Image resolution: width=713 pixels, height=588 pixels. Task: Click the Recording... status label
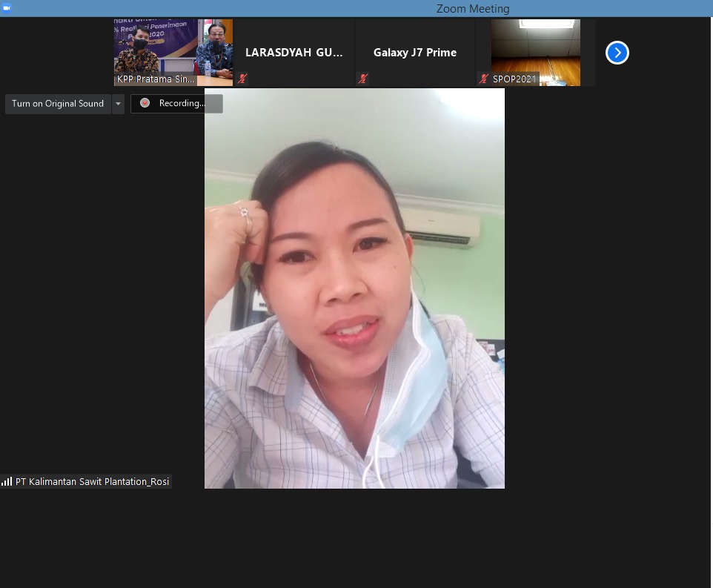(182, 104)
